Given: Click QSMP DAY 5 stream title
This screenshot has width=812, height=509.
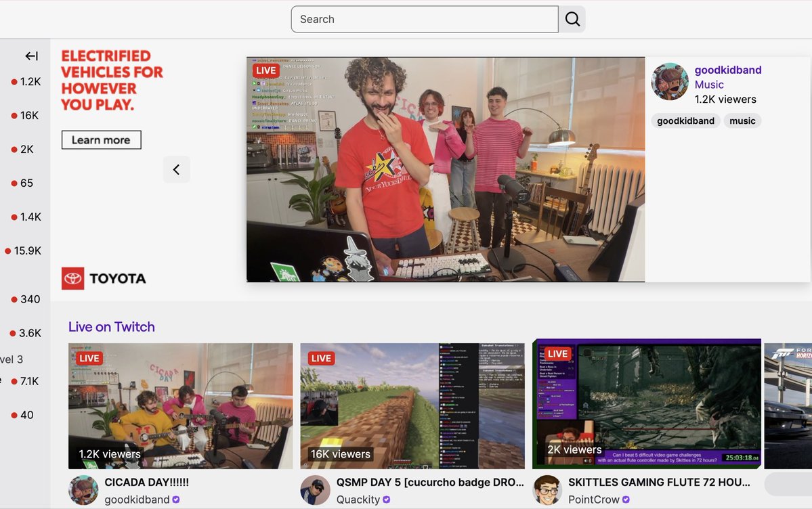Looking at the screenshot, I should point(430,482).
